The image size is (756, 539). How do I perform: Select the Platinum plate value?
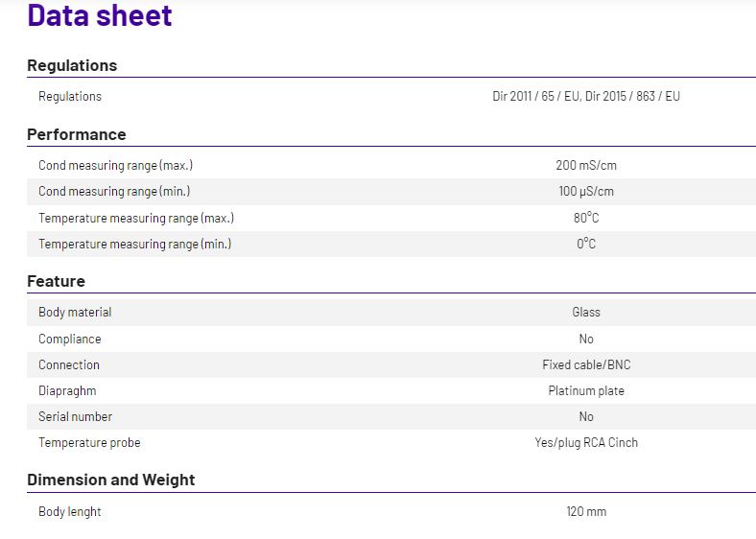pyautogui.click(x=586, y=390)
